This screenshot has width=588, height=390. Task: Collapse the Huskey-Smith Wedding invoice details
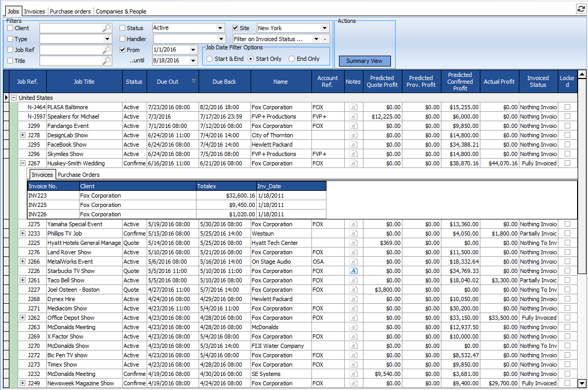click(x=22, y=163)
